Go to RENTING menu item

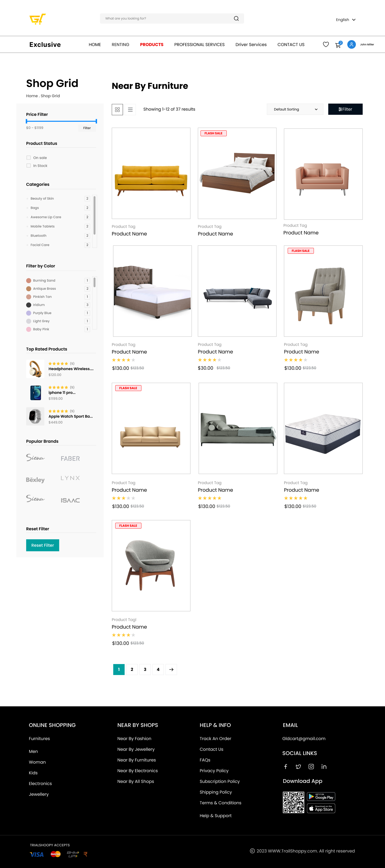point(121,44)
